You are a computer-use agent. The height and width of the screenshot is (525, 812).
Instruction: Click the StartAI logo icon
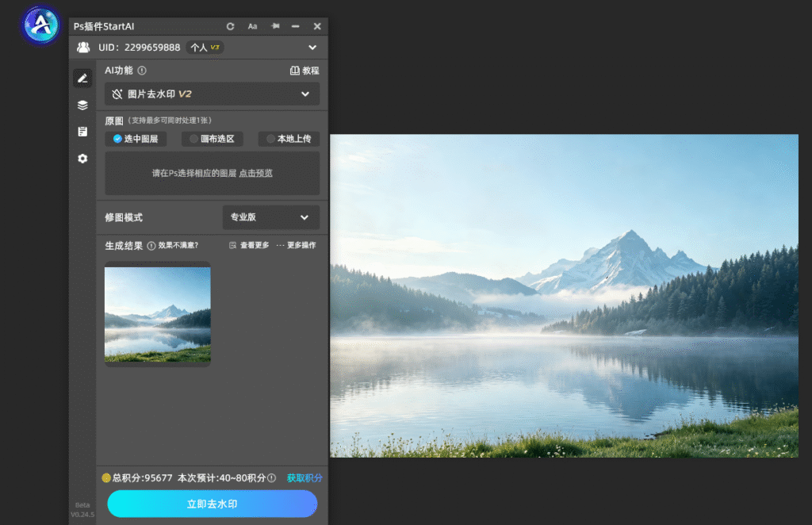pos(41,25)
